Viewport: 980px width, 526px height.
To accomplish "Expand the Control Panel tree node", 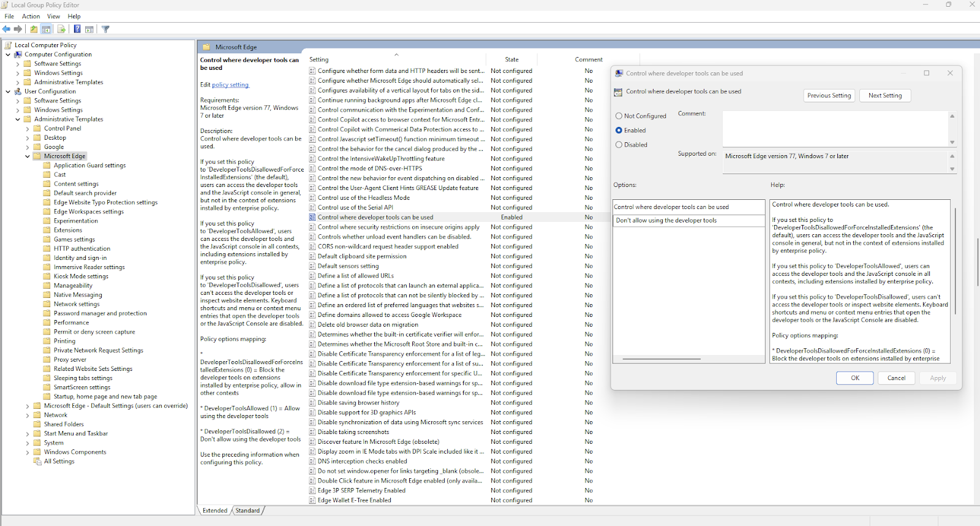I will [28, 129].
